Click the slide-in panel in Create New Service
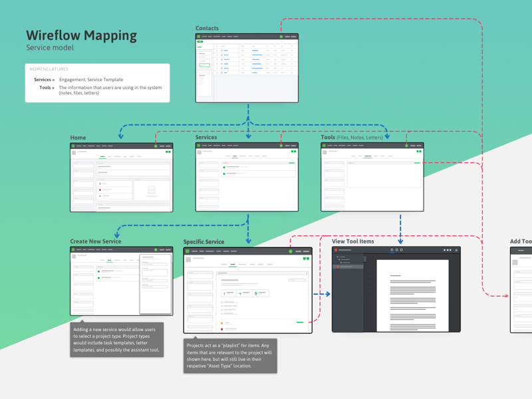The image size is (532, 399). point(156,284)
